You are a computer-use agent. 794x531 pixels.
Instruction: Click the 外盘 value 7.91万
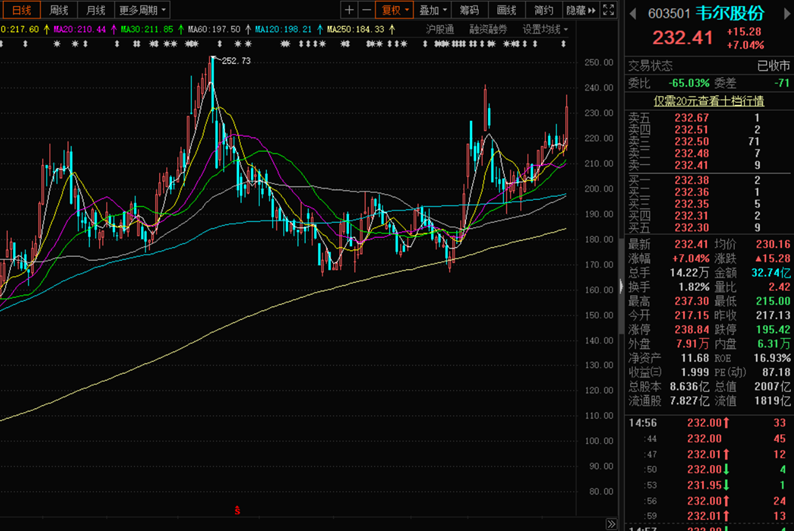tap(692, 344)
